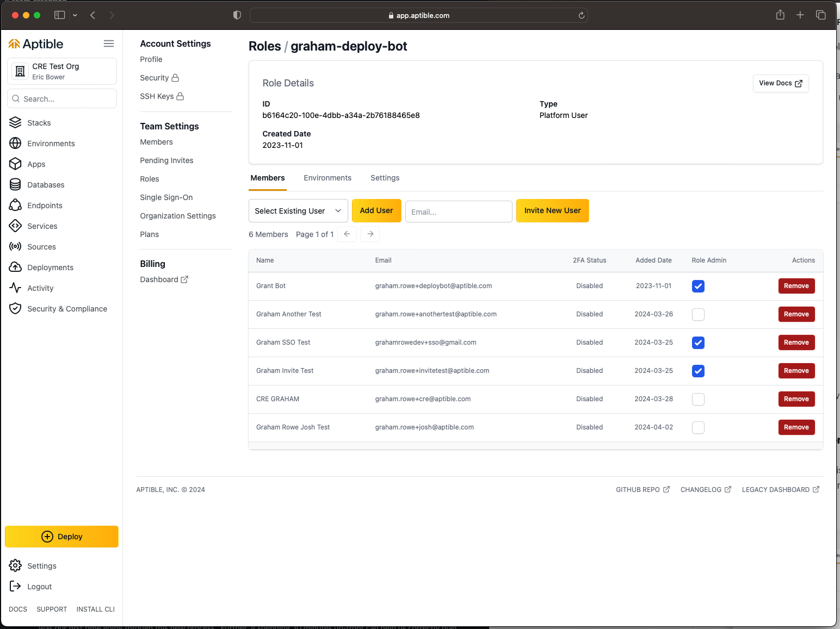The image size is (840, 629).
Task: Click the Add User button
Action: (376, 210)
